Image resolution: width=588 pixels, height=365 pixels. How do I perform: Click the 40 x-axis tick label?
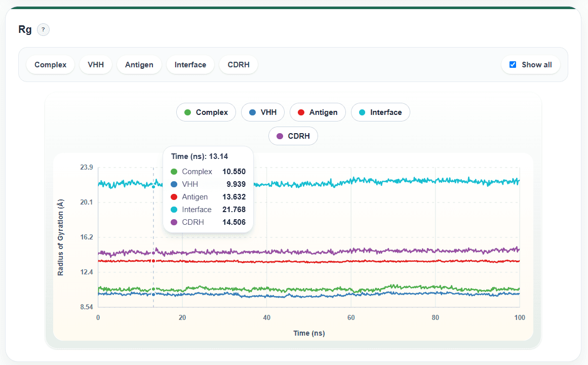(x=266, y=318)
